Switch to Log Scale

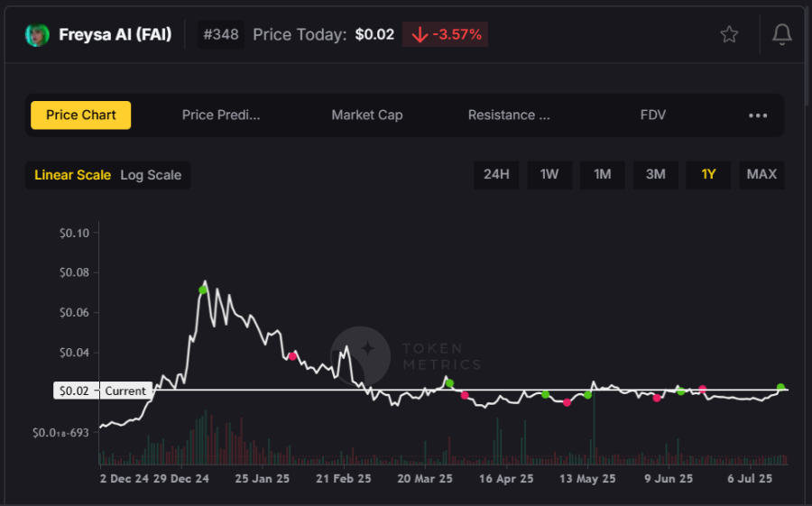(151, 175)
